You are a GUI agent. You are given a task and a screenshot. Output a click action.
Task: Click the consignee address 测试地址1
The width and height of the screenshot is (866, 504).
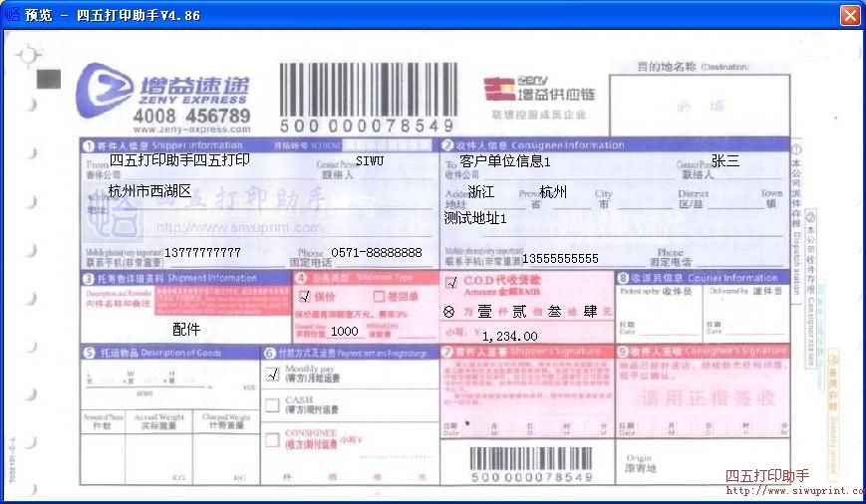tap(475, 218)
